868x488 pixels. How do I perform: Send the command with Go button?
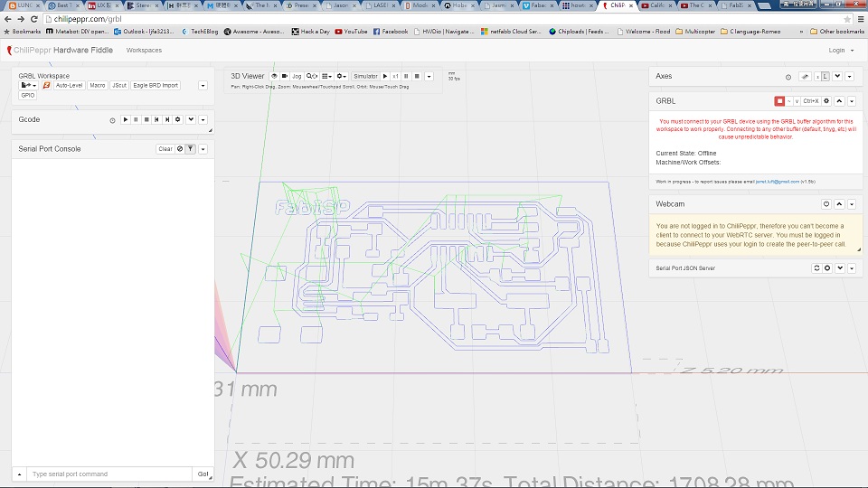(x=203, y=474)
